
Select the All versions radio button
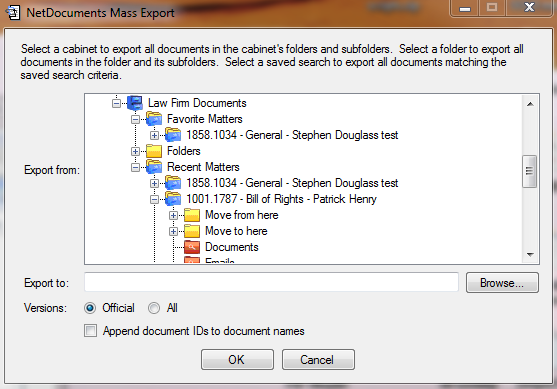coord(154,308)
